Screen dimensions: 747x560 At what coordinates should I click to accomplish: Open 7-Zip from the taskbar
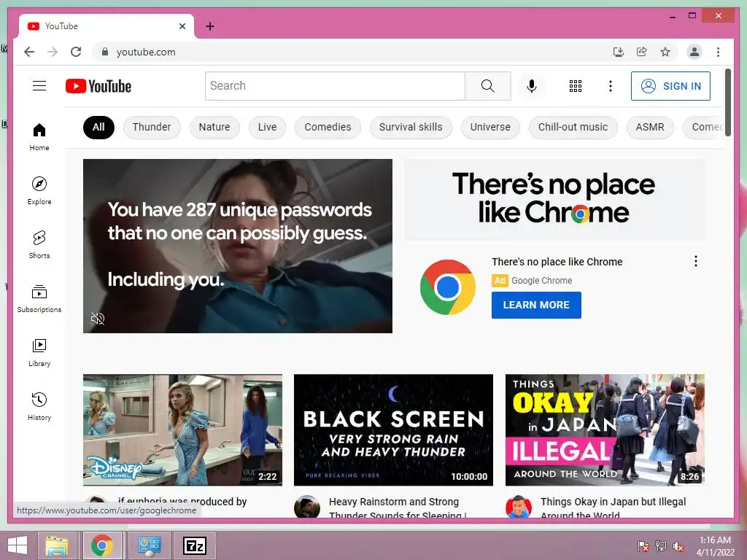pos(194,545)
